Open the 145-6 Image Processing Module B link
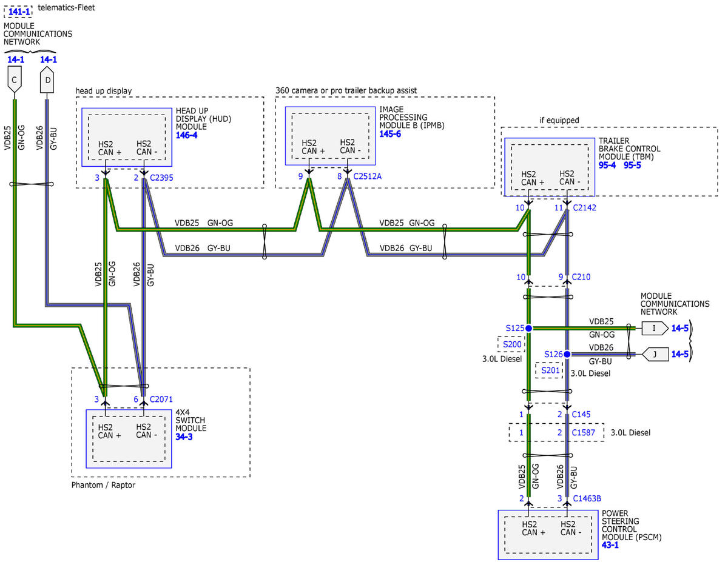Viewport: 728px width, 562px height. pos(390,133)
